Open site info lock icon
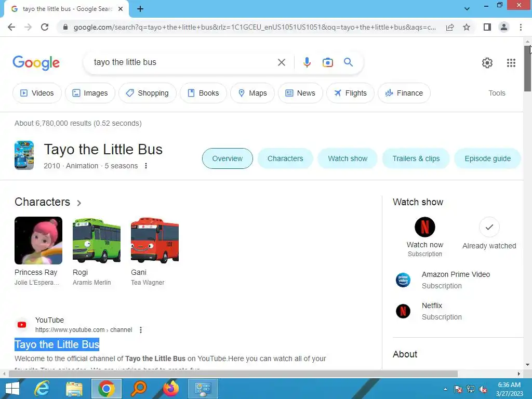The image size is (532, 399). (x=65, y=27)
